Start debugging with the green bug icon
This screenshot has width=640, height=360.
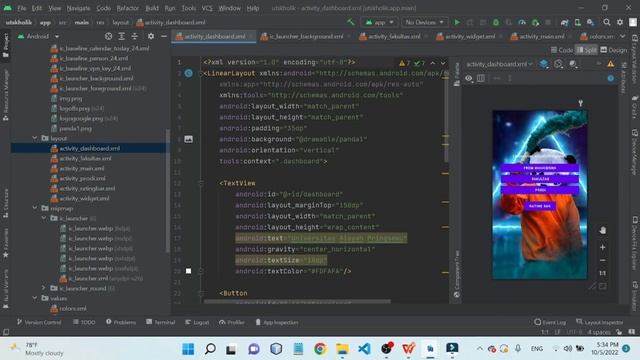click(x=496, y=22)
